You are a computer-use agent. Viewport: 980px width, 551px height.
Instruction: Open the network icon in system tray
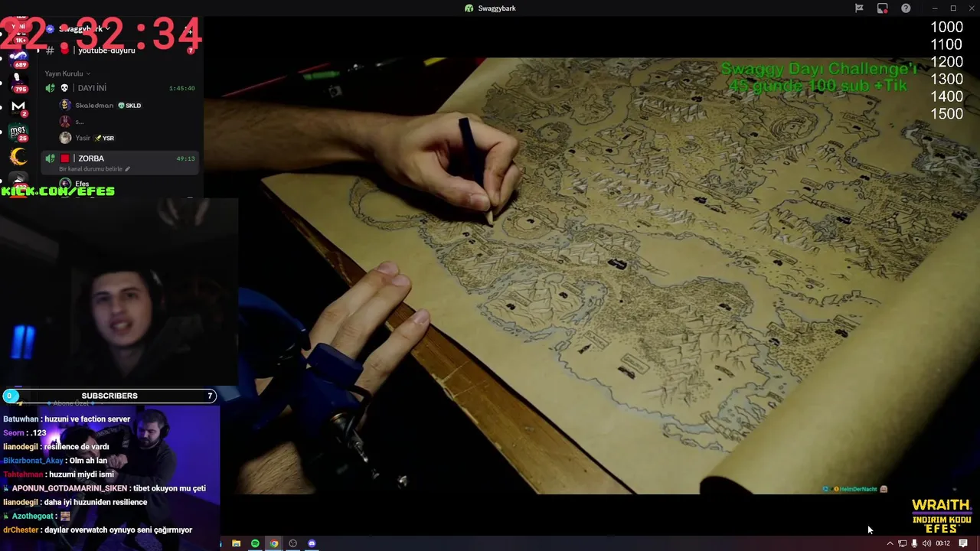point(902,543)
